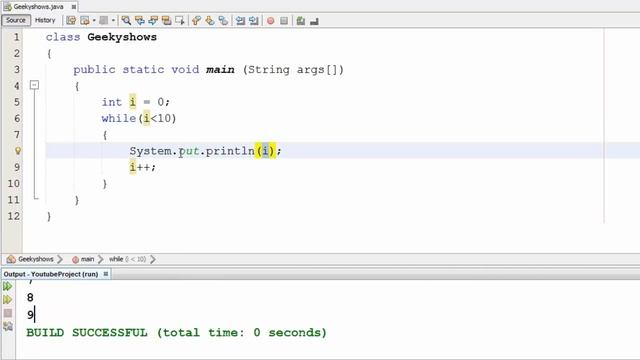Click 'Geekyshows' class name in code
The height and width of the screenshot is (360, 640).
[x=122, y=37]
